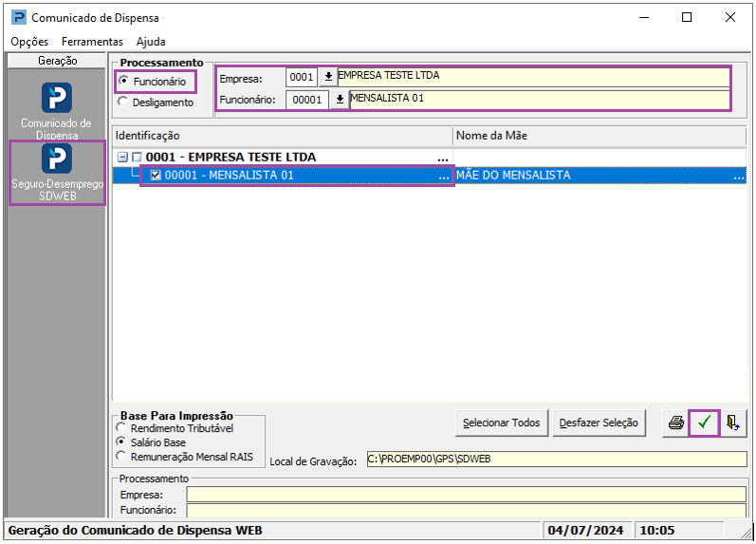The image size is (756, 544).
Task: Click the Selecionar Todos button
Action: pyautogui.click(x=501, y=422)
